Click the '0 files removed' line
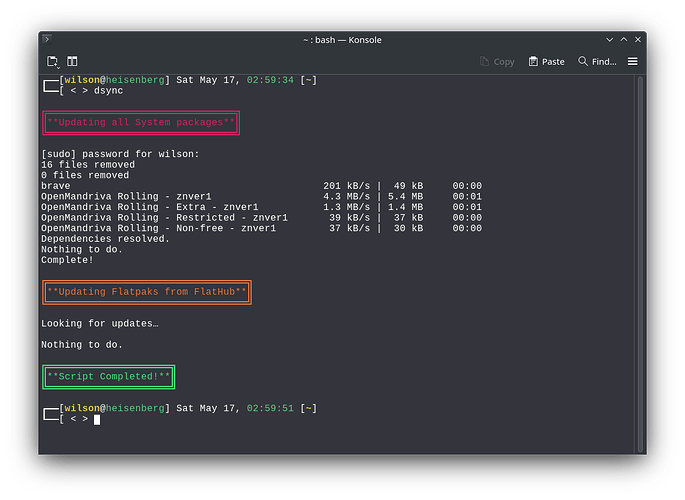The height and width of the screenshot is (500, 685). coord(85,176)
